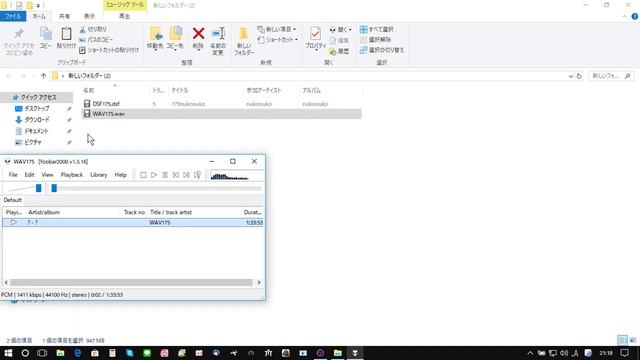Click the Explorer search box
640x360 pixels.
[x=611, y=76]
